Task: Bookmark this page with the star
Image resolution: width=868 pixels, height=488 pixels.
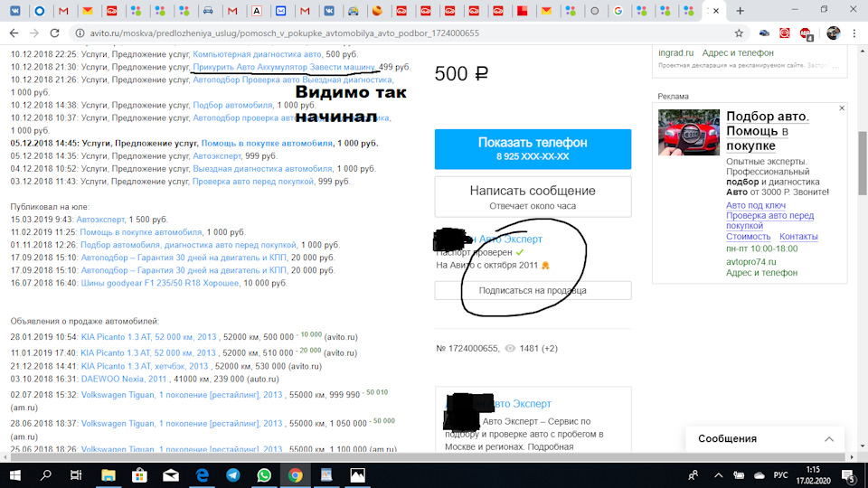Action: (x=739, y=33)
